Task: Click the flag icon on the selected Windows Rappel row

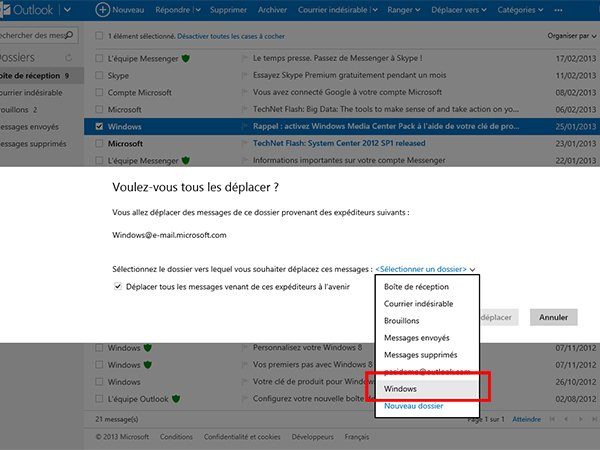Action: pos(244,127)
